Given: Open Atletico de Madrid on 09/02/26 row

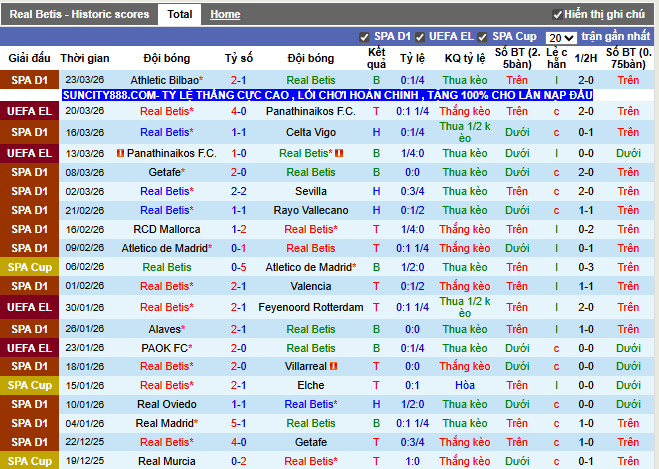Looking at the screenshot, I should (x=167, y=248).
